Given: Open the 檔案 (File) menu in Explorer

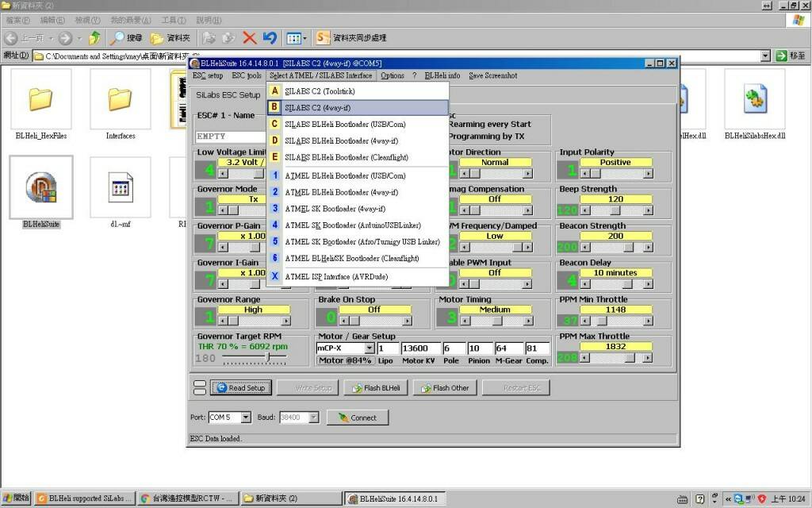Looking at the screenshot, I should (x=18, y=20).
